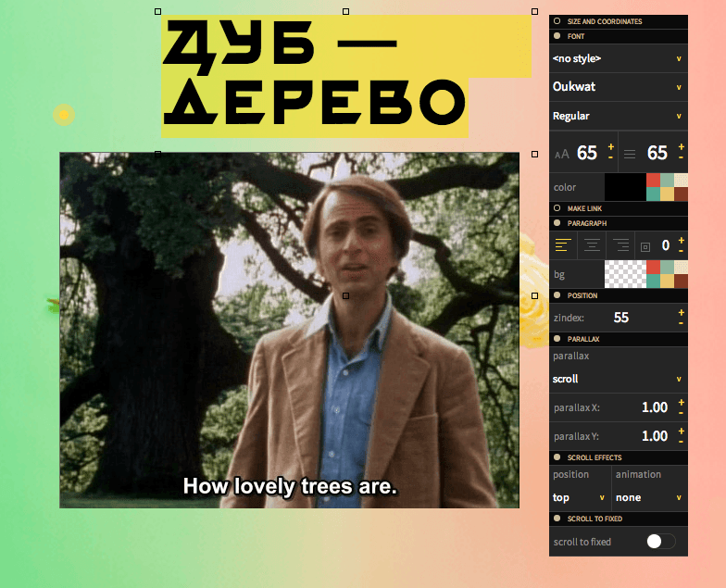This screenshot has height=588, width=726.
Task: Pick teal swatch in color row
Action: (x=654, y=194)
